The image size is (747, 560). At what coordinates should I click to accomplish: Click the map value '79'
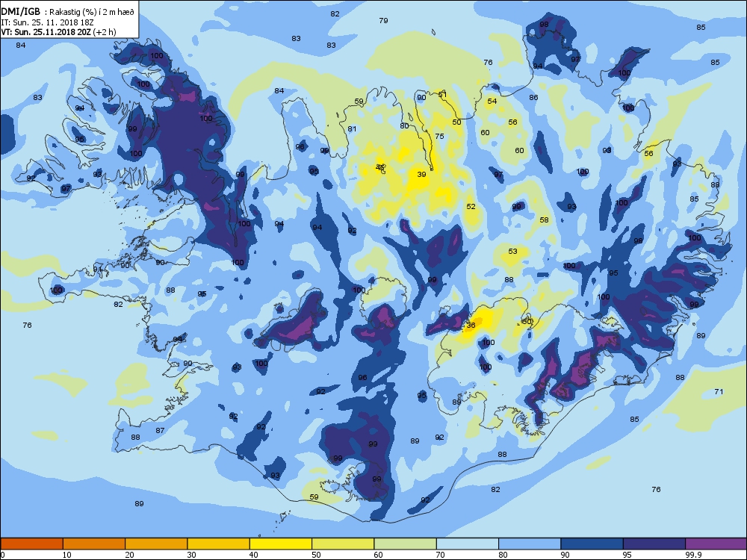[x=383, y=20]
